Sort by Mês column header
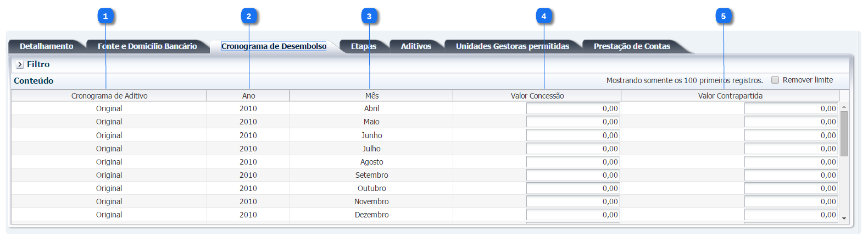The width and height of the screenshot is (868, 240). [371, 96]
